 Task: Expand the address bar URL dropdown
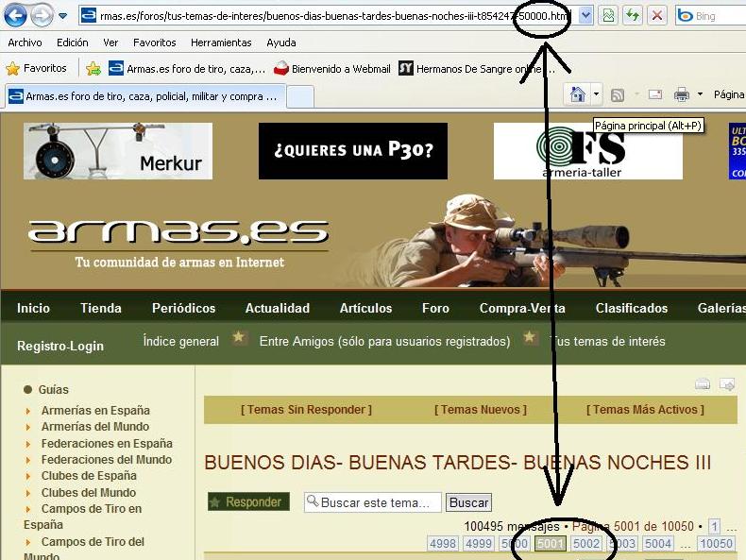pyautogui.click(x=585, y=16)
